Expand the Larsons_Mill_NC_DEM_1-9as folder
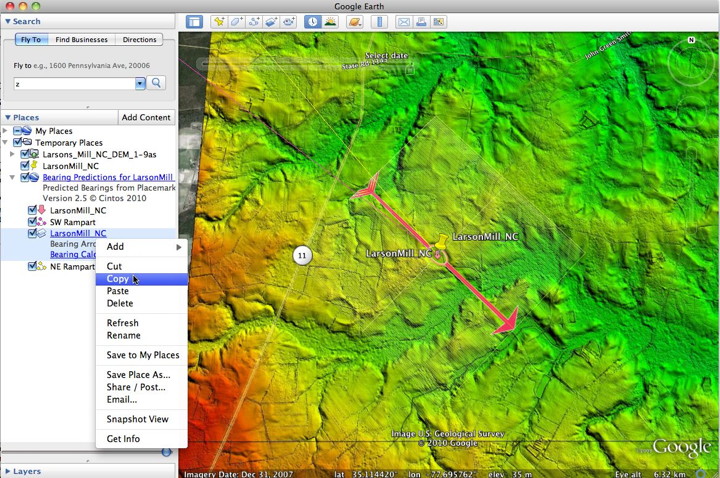The image size is (720, 478). click(x=13, y=154)
